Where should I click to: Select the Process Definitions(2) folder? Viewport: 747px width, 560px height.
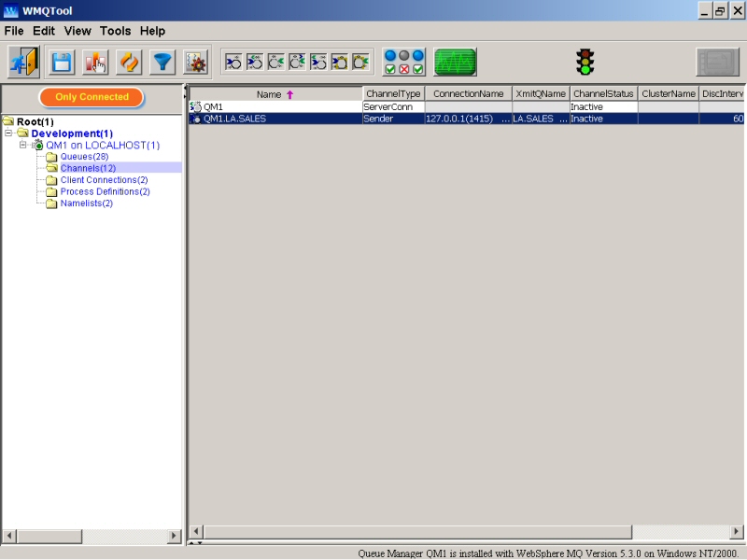coord(105,191)
